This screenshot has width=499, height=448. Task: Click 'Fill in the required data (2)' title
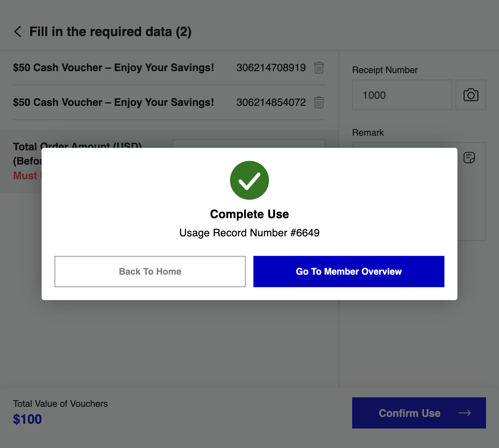pyautogui.click(x=110, y=32)
